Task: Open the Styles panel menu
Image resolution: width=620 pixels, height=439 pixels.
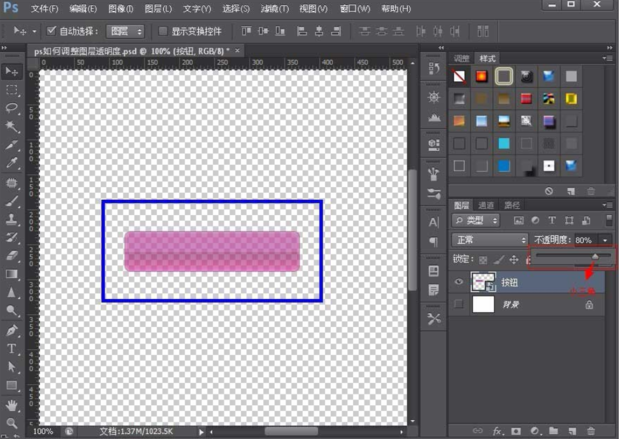Action: pos(608,58)
